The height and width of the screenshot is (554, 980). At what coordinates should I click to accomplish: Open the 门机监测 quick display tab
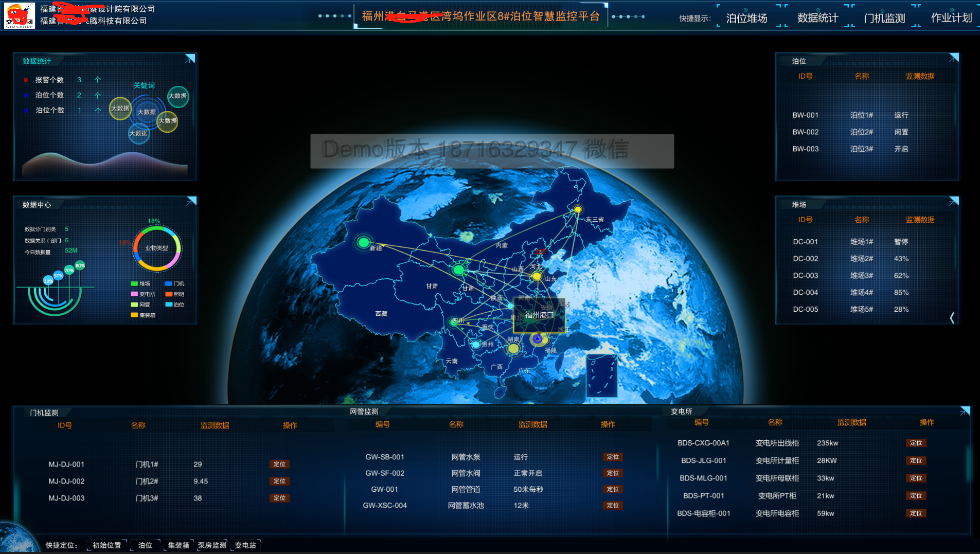pos(884,18)
